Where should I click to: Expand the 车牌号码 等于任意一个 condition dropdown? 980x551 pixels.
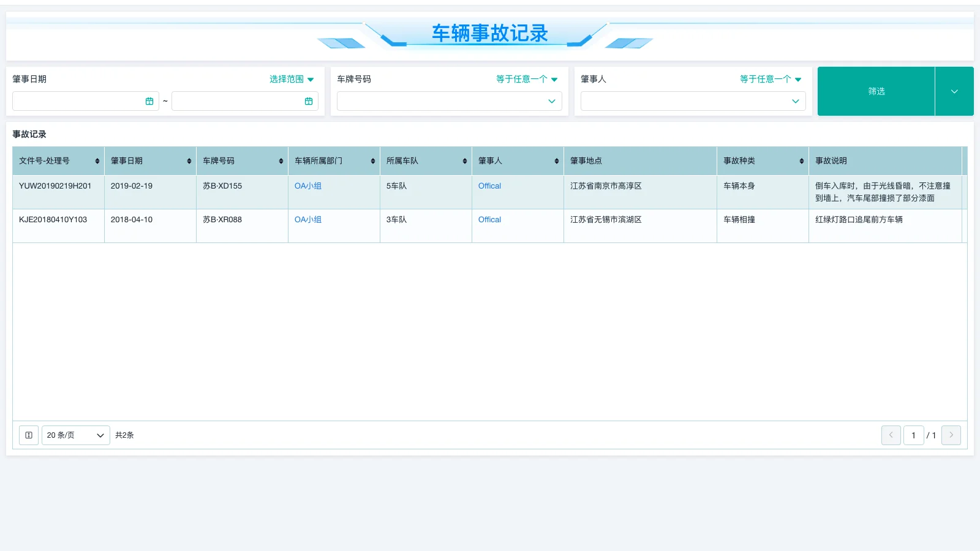526,79
